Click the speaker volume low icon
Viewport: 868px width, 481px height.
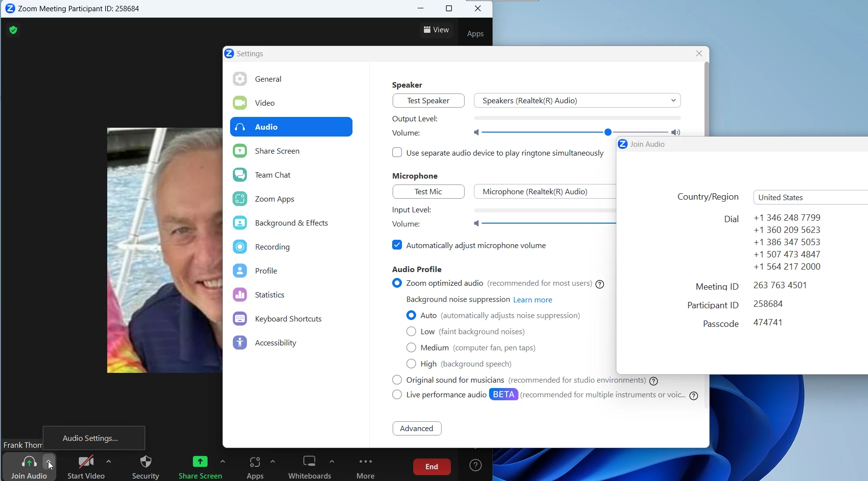pos(476,133)
